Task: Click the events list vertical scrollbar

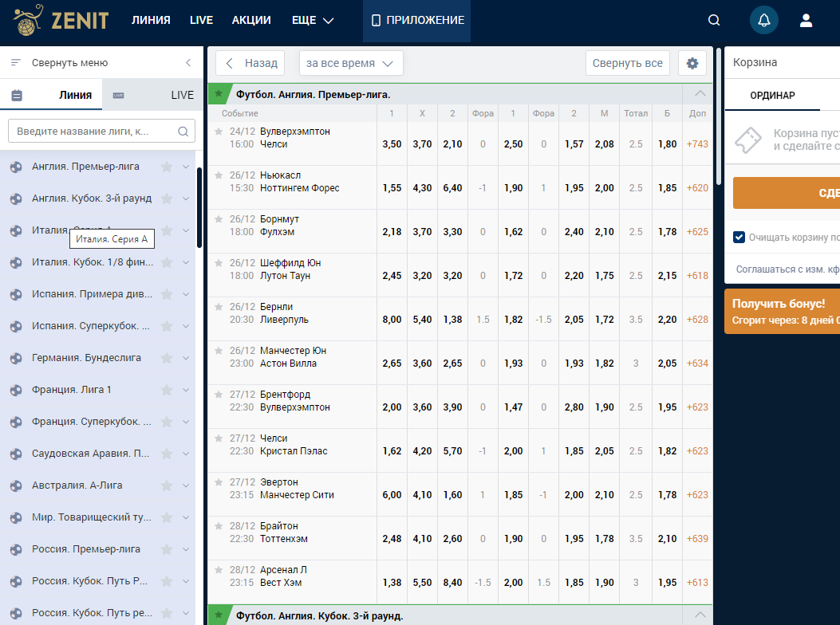Action: pyautogui.click(x=719, y=116)
